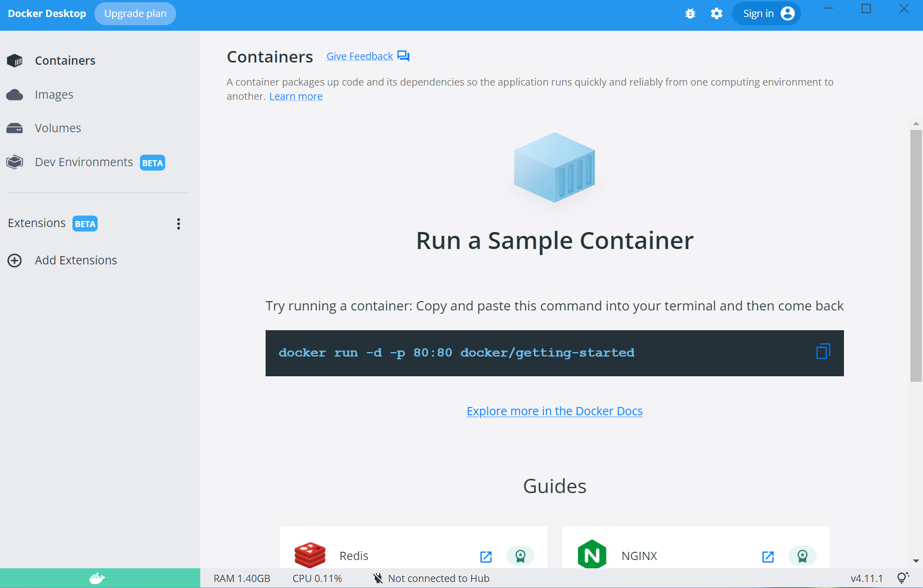The height and width of the screenshot is (588, 923).
Task: Open settings via gear icon
Action: (717, 14)
